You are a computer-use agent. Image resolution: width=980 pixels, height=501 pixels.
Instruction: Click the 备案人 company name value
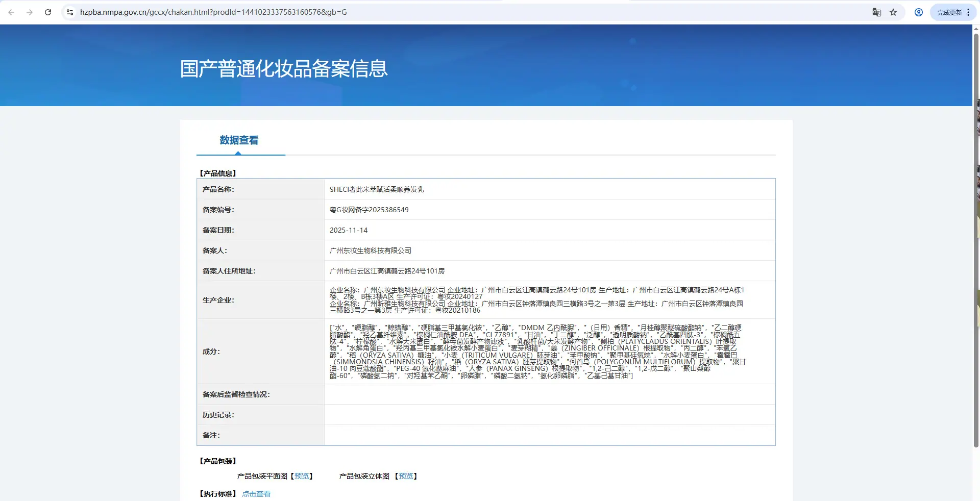tap(371, 251)
